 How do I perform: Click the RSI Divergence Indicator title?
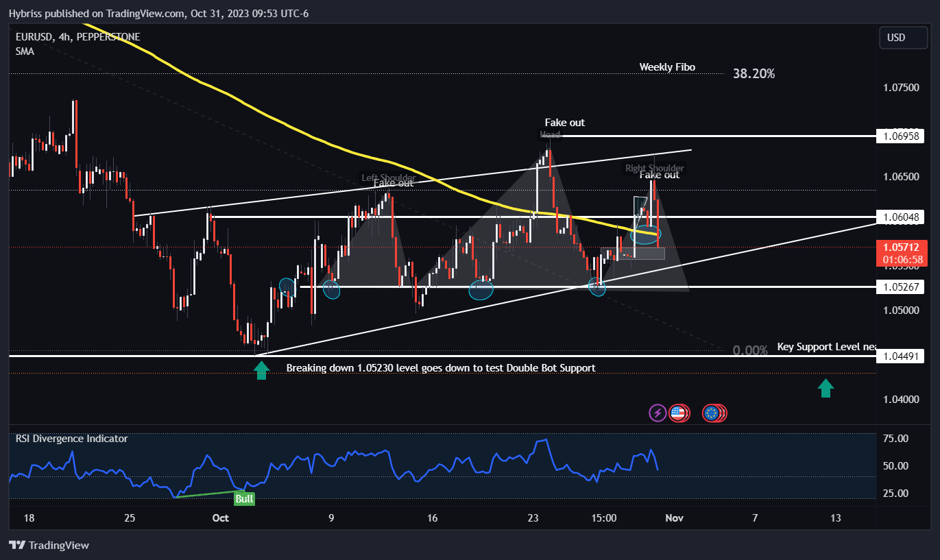[72, 438]
